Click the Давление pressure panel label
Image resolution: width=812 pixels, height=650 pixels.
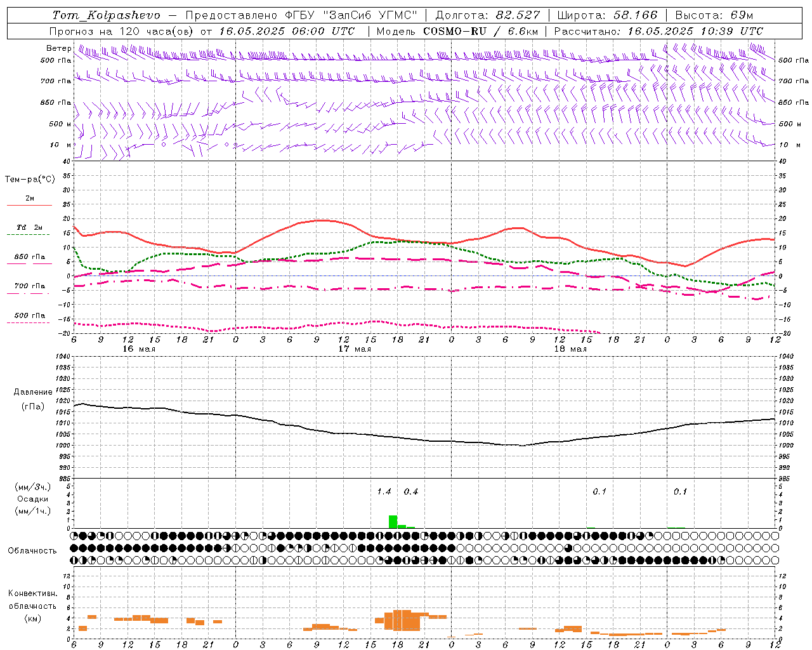click(33, 392)
